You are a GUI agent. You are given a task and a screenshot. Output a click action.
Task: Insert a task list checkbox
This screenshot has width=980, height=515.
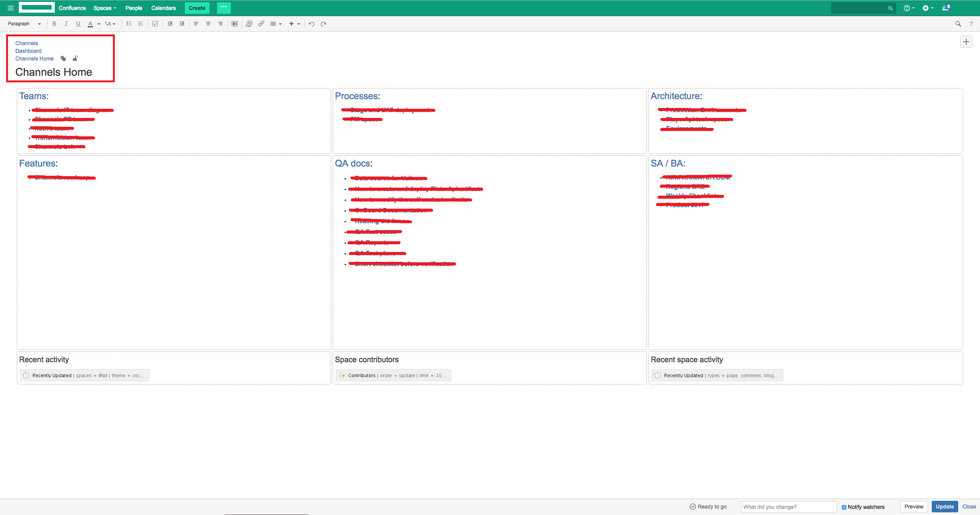click(155, 24)
